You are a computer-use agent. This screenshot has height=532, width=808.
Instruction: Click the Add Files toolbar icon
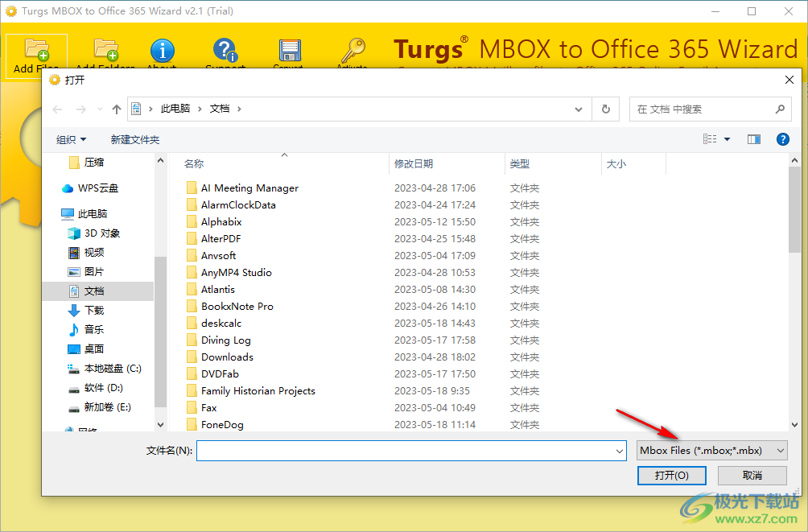click(36, 49)
